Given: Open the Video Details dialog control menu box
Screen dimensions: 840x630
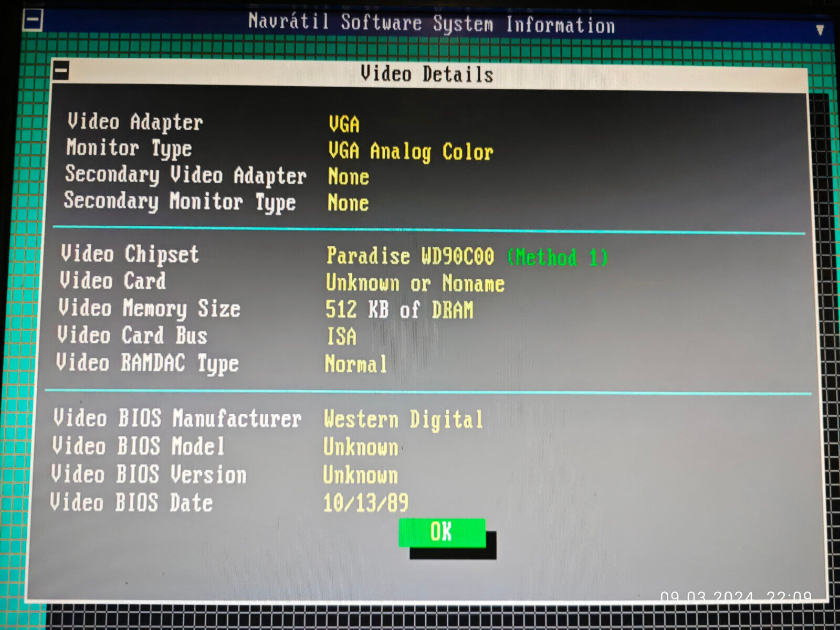Looking at the screenshot, I should (61, 71).
